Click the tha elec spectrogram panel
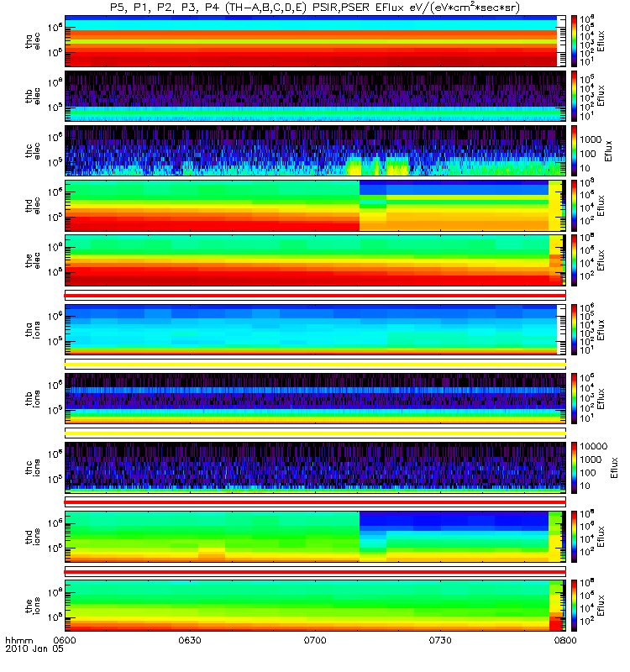This screenshot has height=672, width=630. pos(315,40)
